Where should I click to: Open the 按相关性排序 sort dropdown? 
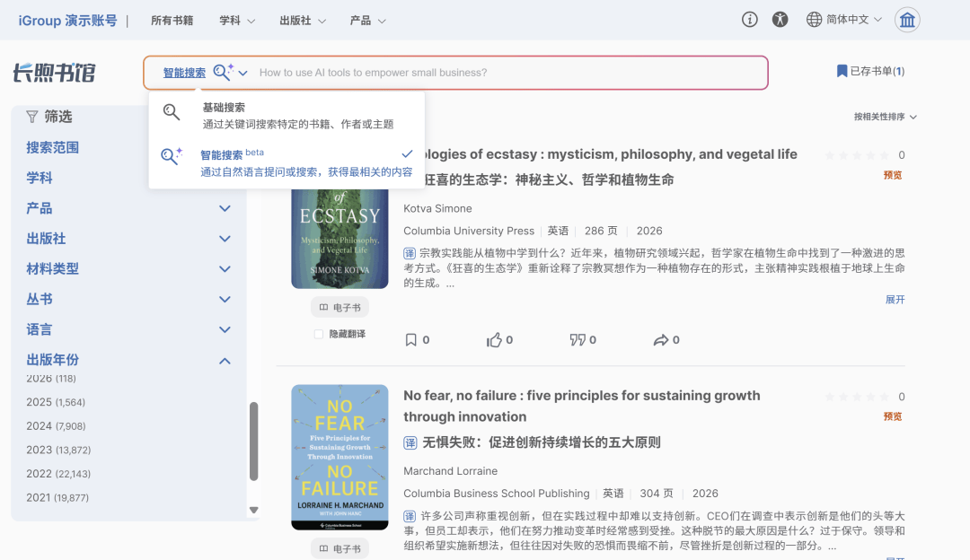pos(886,117)
